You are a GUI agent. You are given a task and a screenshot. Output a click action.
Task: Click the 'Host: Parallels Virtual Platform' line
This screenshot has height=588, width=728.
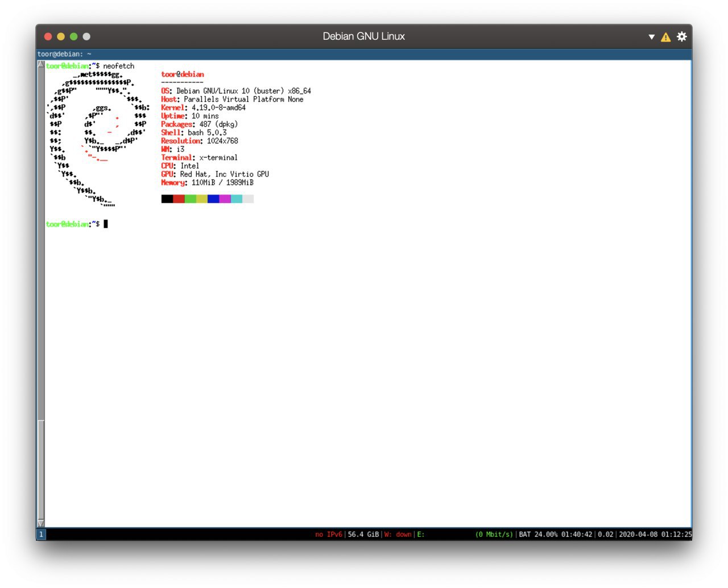(232, 100)
